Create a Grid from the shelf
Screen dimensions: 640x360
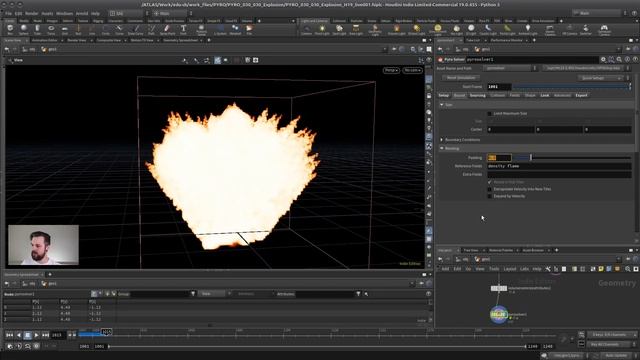coord(64,29)
